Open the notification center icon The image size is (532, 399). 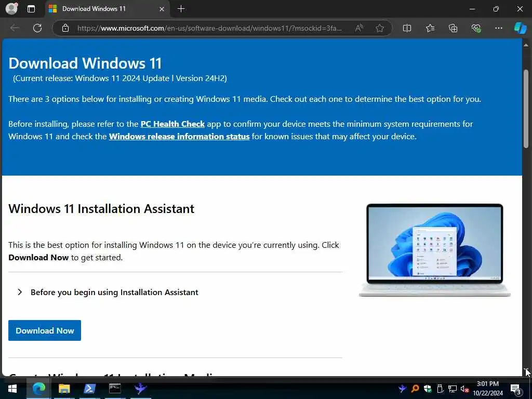(515, 389)
